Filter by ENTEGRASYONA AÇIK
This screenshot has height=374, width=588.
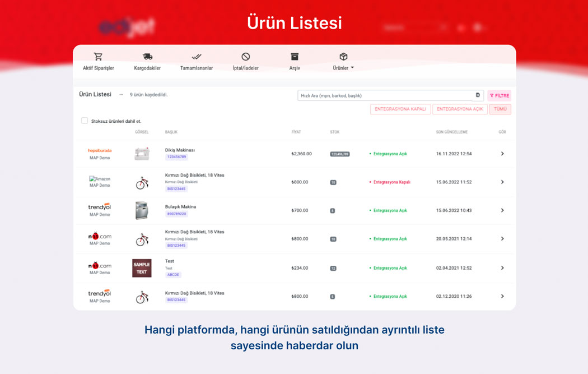[460, 109]
